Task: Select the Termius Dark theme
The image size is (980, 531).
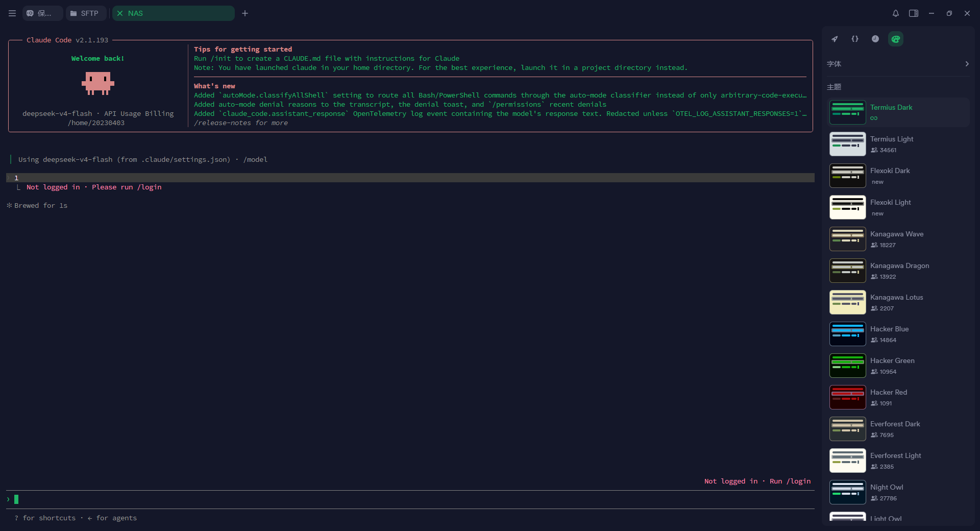Action: click(x=898, y=112)
